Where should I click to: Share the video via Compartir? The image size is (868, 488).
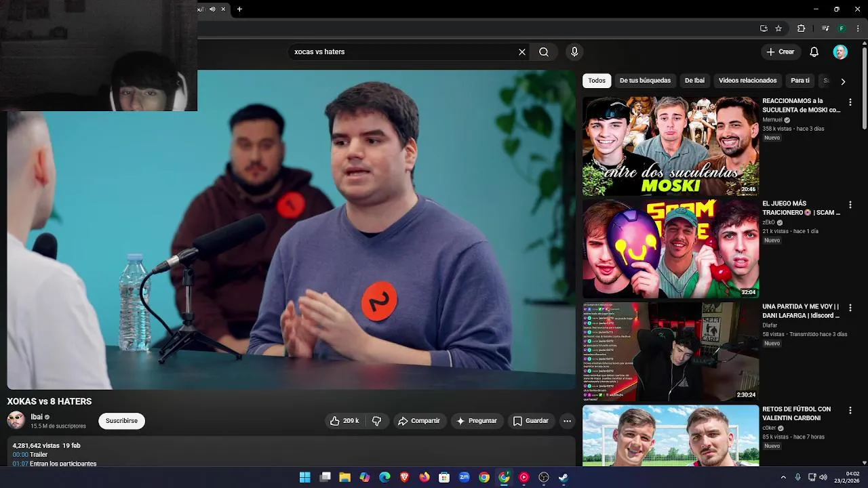[x=419, y=421]
